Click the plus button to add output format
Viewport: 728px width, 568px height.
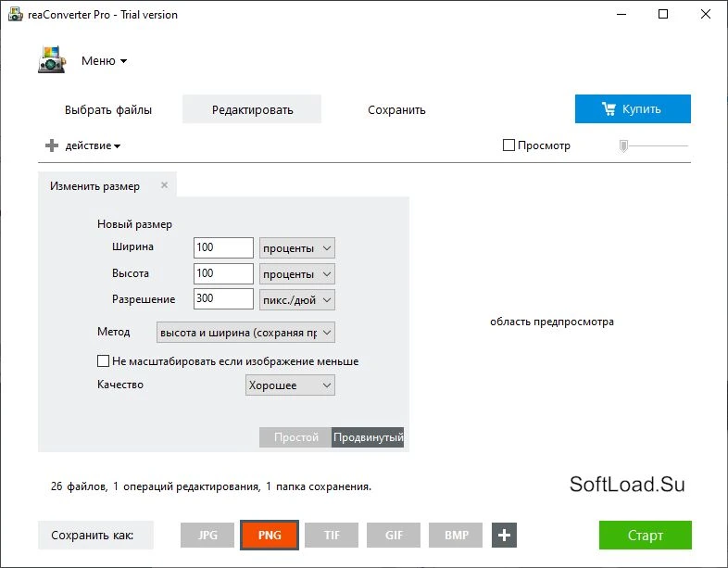click(504, 535)
